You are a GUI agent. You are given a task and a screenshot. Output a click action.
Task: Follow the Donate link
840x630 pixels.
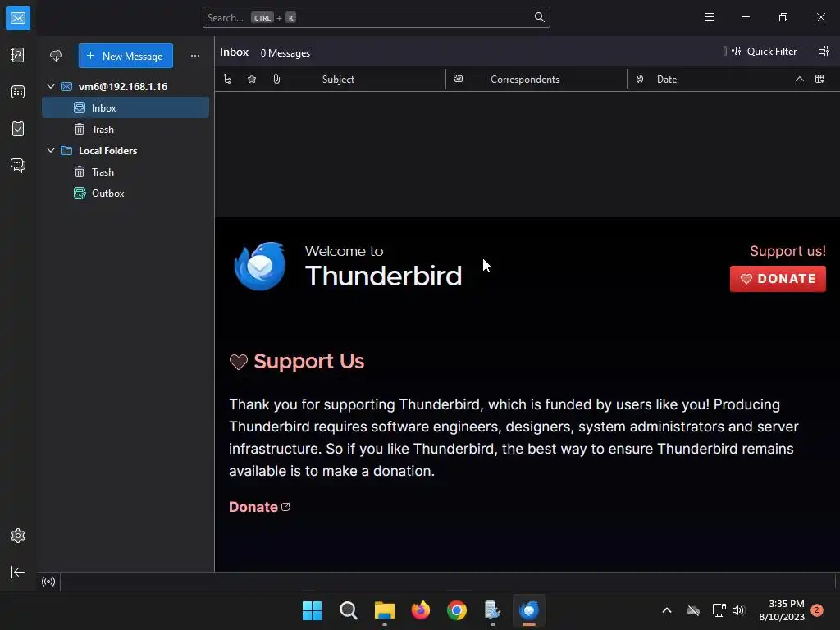coord(259,507)
